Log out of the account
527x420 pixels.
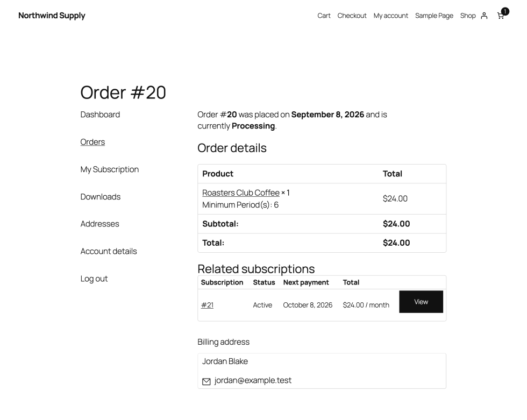coord(94,279)
